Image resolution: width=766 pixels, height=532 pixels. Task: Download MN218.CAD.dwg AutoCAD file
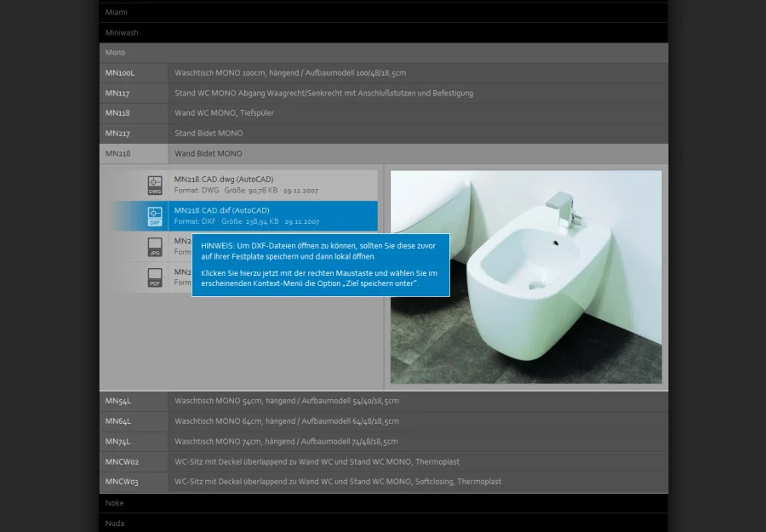(221, 180)
